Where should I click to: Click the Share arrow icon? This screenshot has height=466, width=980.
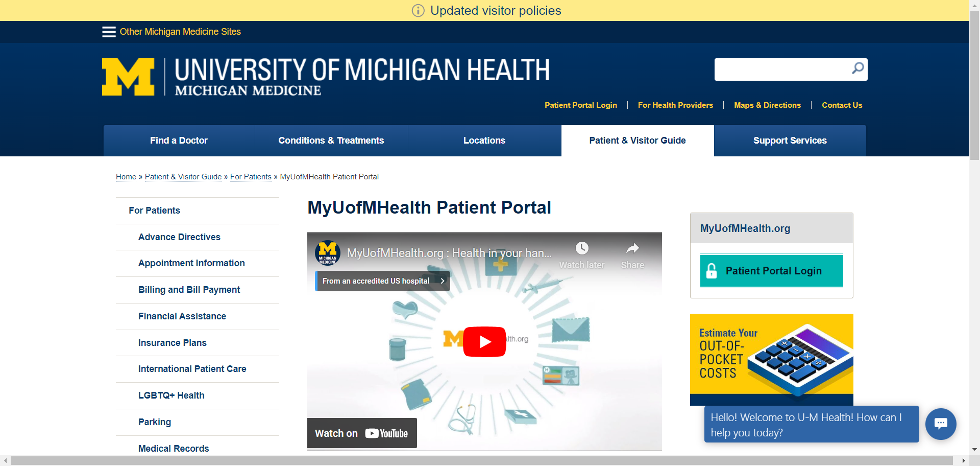click(x=632, y=248)
